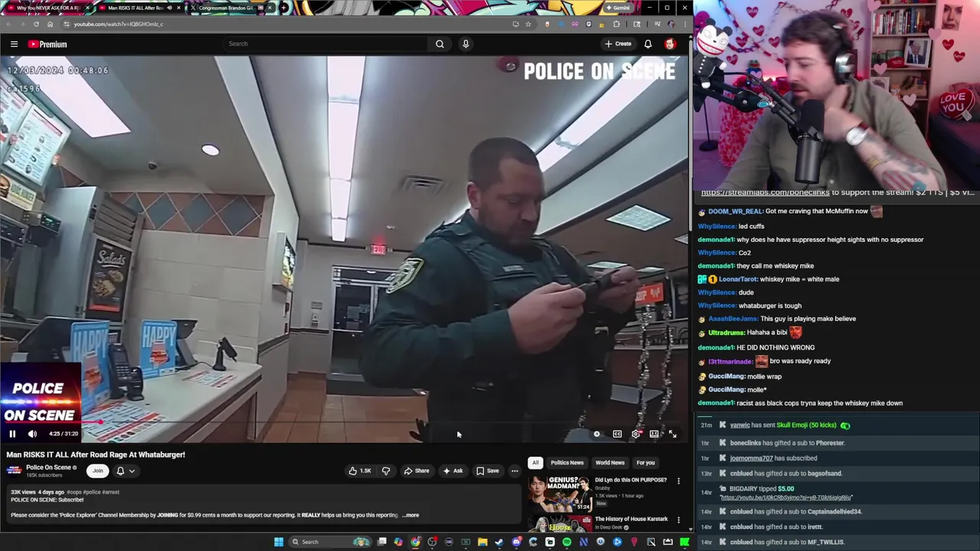
Task: Save video to a playlist
Action: (x=488, y=471)
